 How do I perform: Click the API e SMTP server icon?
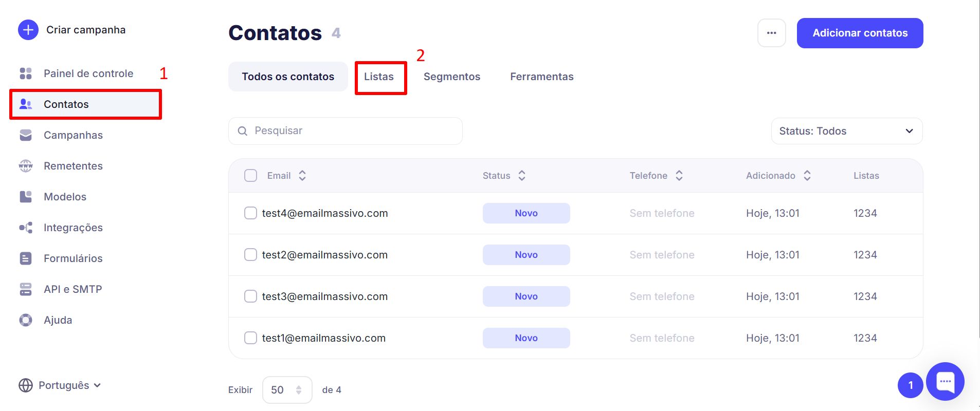(26, 289)
